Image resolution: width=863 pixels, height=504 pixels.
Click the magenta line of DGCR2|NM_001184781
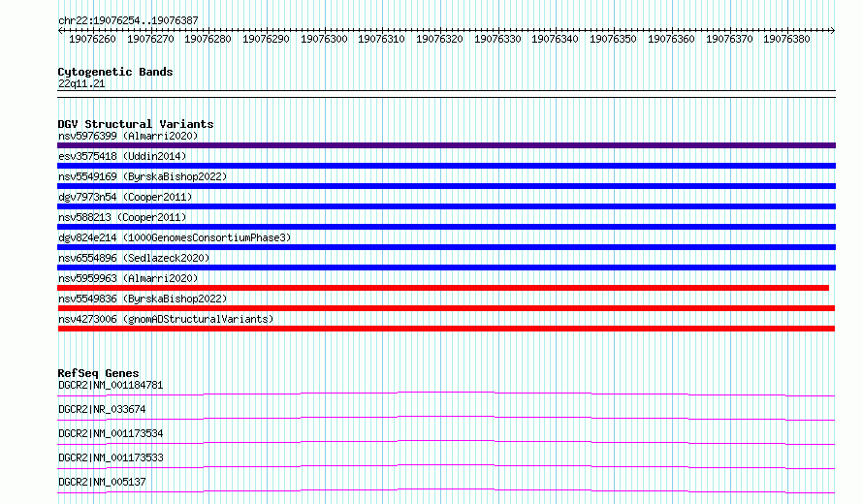446,393
